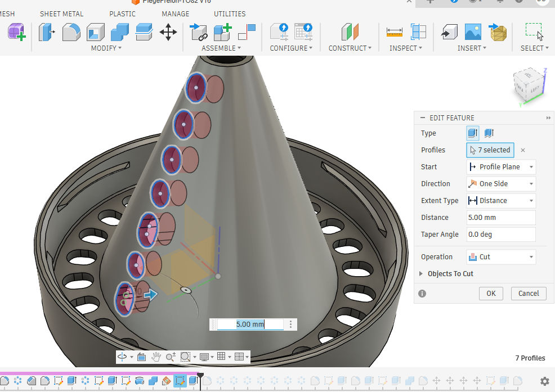
Task: Choose the standard Extrude type
Action: pos(473,133)
